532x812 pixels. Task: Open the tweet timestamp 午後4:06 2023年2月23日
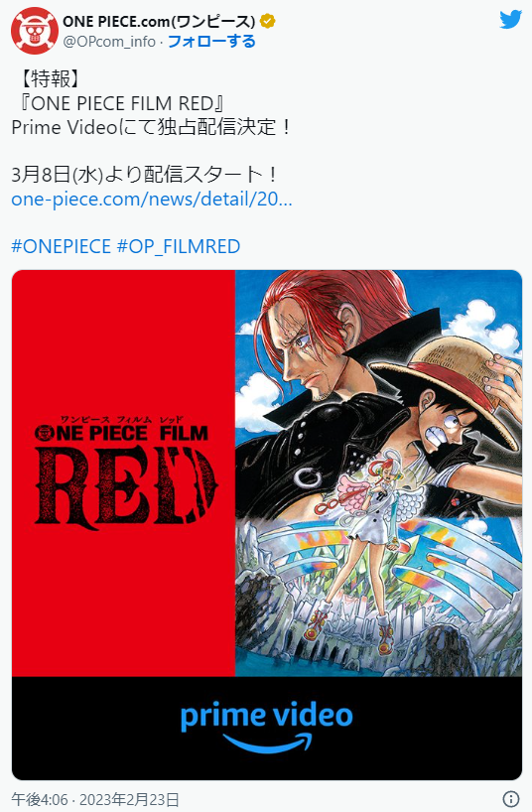(95, 799)
